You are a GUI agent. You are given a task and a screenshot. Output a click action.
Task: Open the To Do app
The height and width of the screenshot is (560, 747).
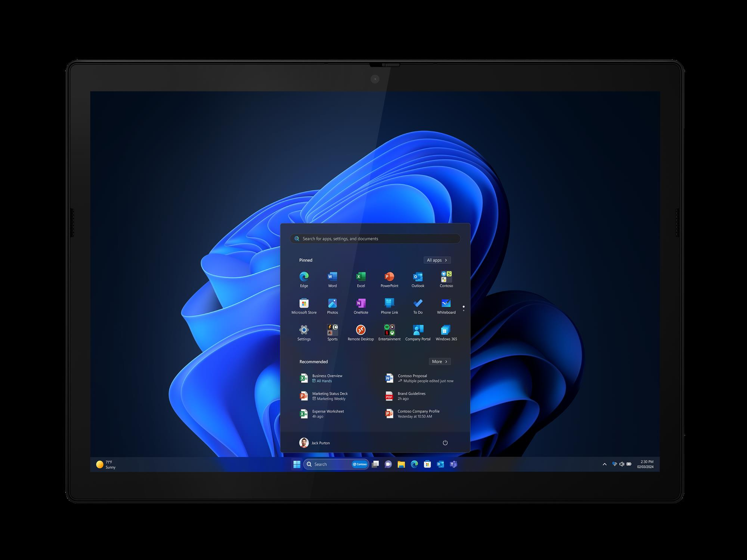[418, 304]
